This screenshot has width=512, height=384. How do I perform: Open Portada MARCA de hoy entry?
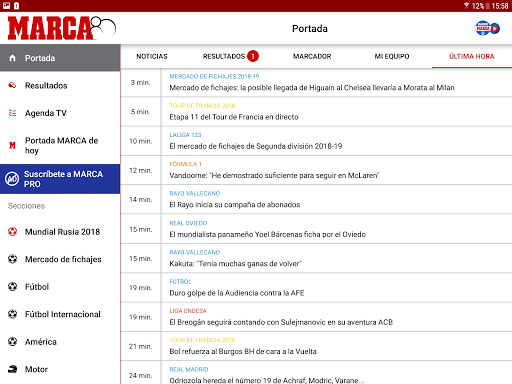coord(60,145)
